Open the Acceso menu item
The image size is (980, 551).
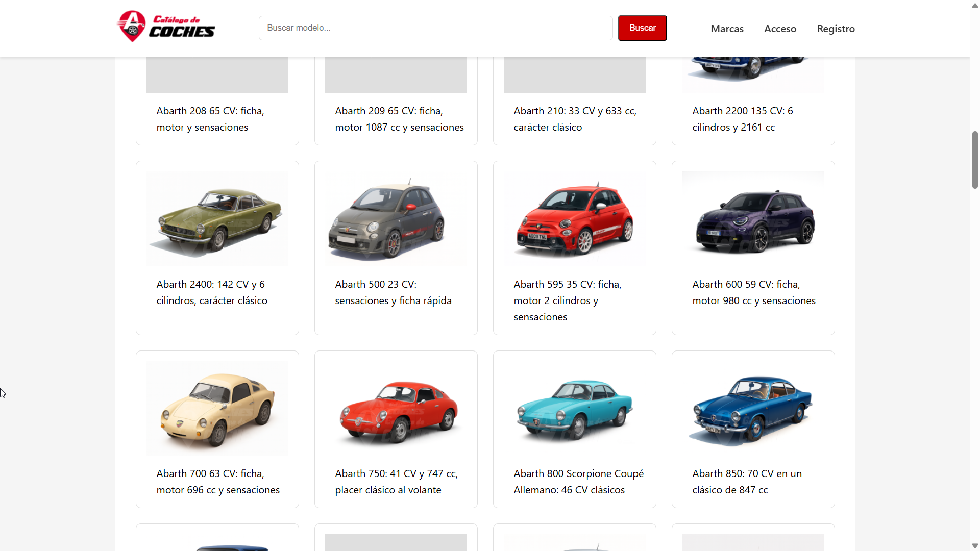pos(780,29)
